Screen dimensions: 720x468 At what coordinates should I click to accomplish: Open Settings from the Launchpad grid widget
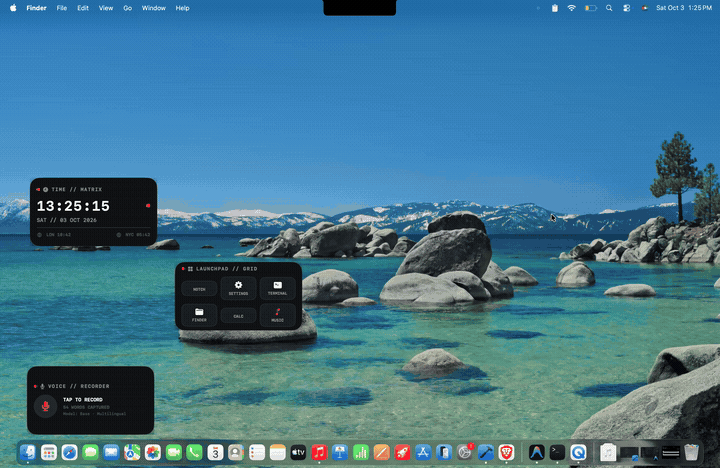pyautogui.click(x=238, y=288)
